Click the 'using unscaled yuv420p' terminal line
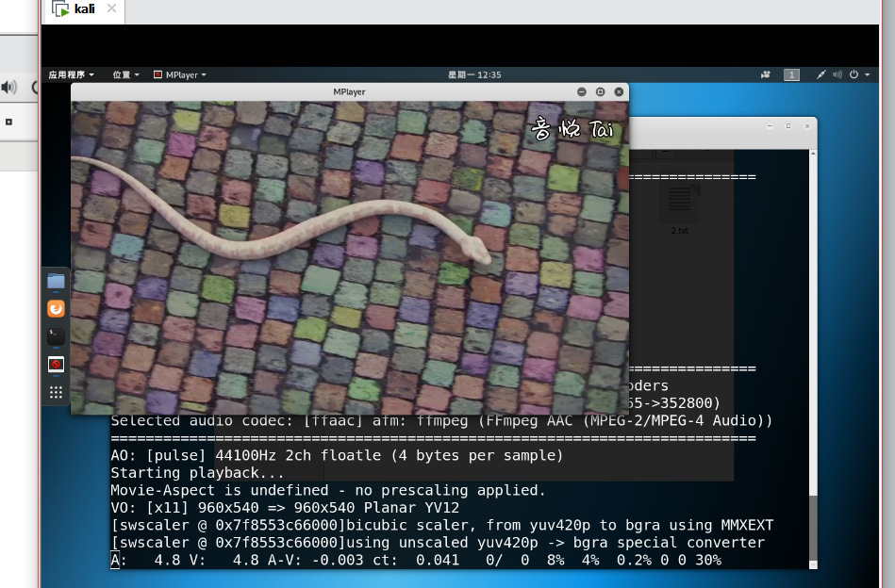Screen dimensions: 895x588 (x=438, y=543)
